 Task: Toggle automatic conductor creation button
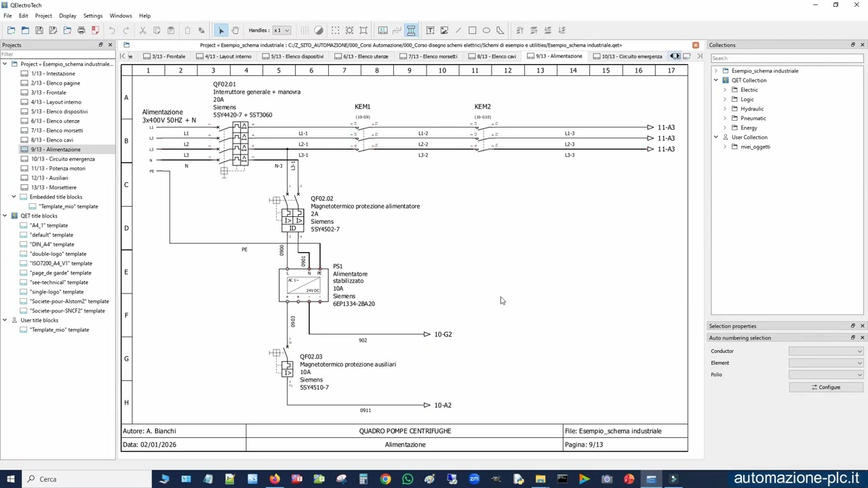coord(411,30)
